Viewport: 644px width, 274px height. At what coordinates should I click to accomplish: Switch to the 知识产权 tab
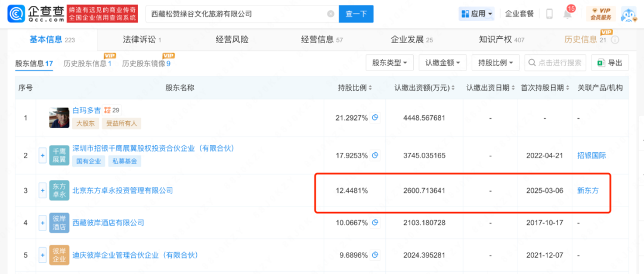tap(501, 40)
